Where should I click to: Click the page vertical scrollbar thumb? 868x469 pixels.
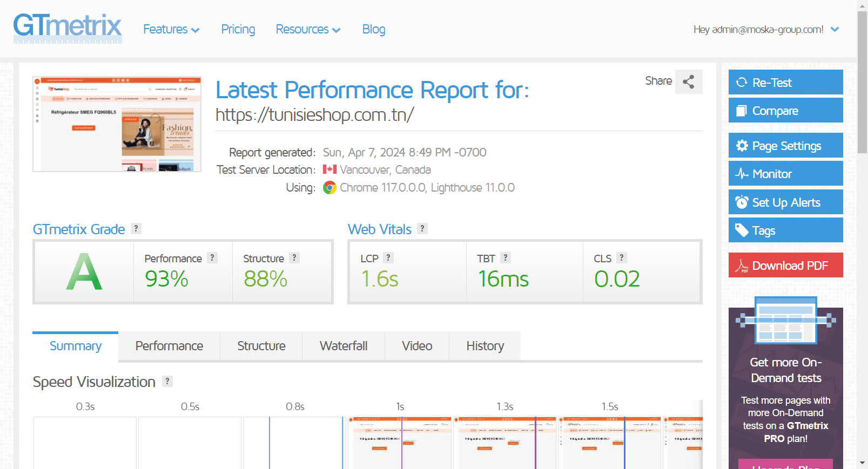click(863, 81)
